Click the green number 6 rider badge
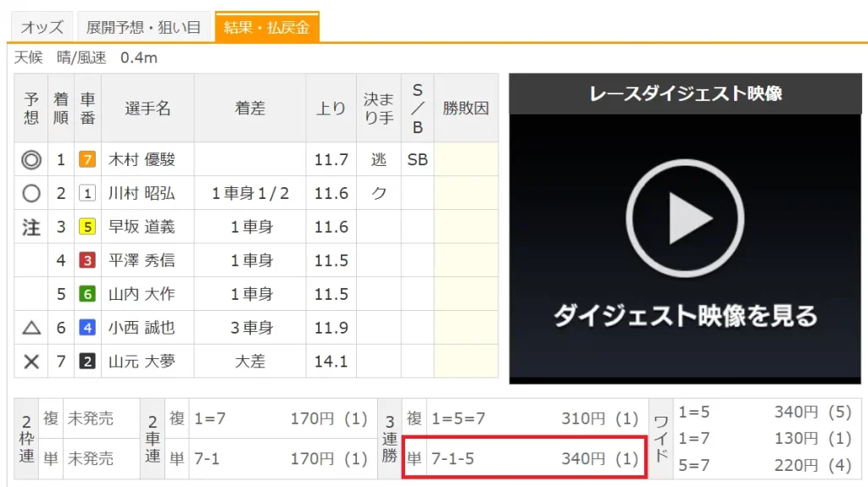The image size is (868, 487). pos(87,294)
